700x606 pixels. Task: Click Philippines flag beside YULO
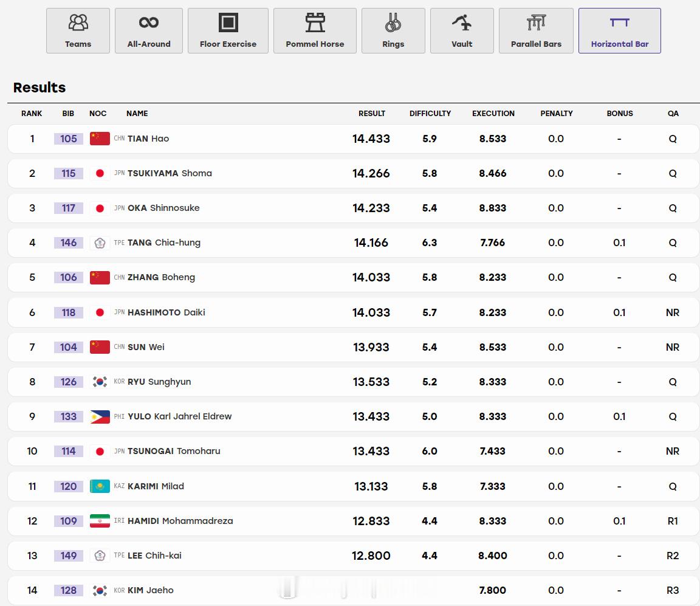(x=100, y=416)
